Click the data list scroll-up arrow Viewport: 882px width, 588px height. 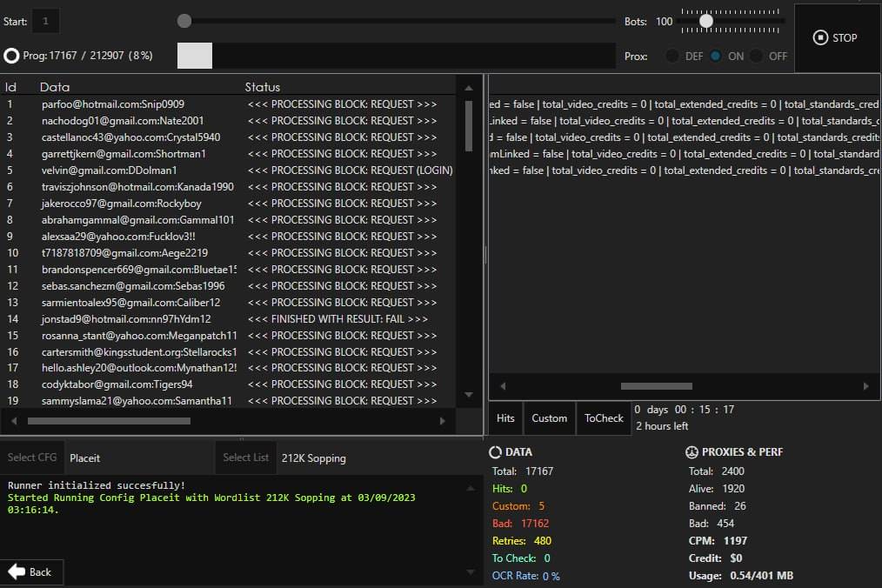(469, 88)
